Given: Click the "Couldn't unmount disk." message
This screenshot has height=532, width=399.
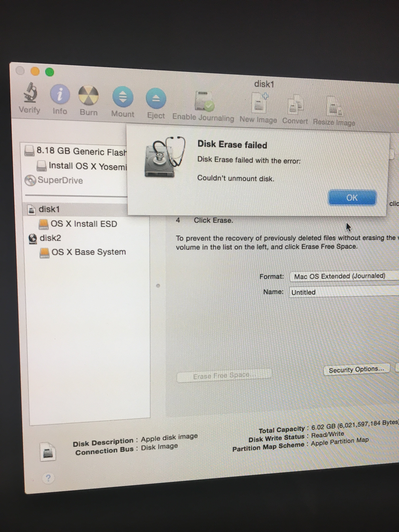Looking at the screenshot, I should pyautogui.click(x=236, y=178).
